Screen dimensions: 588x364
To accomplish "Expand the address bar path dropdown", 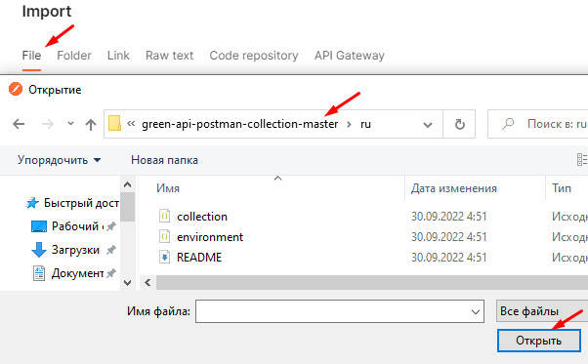I will point(428,124).
